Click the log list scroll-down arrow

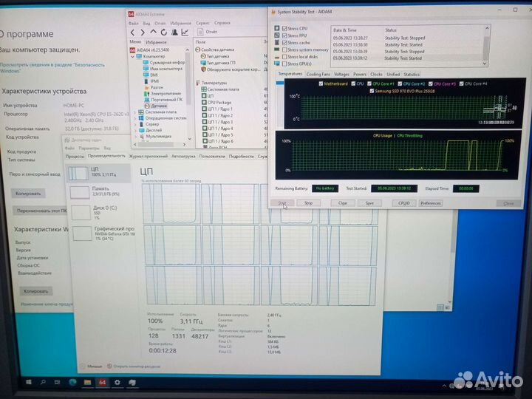click(x=485, y=64)
